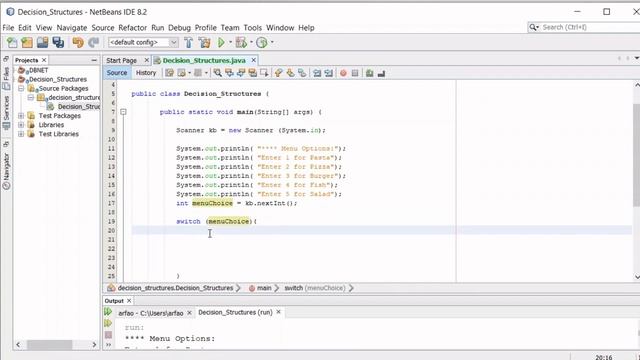Open the Profile Project dropdown arrow
Screen dimensions: 640x360
(272, 42)
